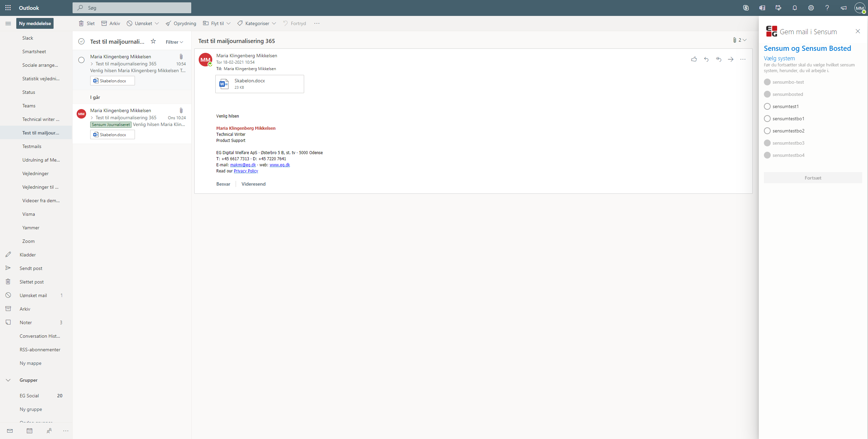Like the message with thumbs up icon
This screenshot has width=868, height=439.
[x=694, y=59]
